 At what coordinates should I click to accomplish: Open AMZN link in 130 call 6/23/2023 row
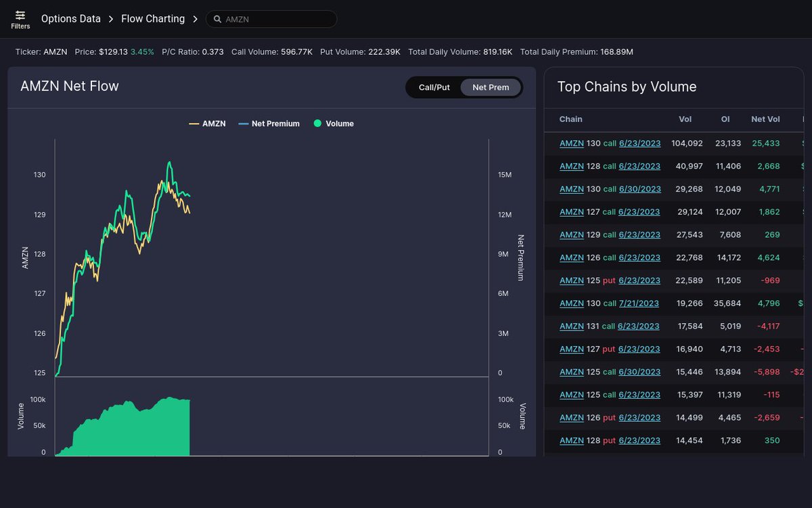(x=572, y=144)
